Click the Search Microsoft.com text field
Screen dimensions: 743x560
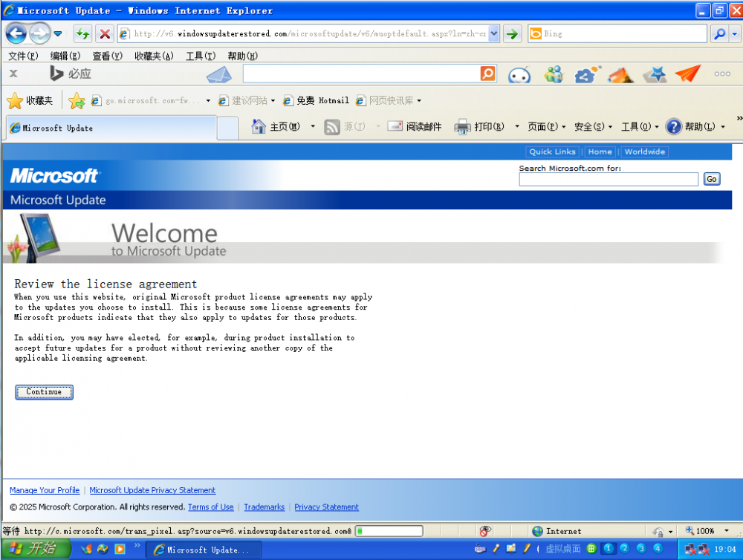[x=609, y=179]
